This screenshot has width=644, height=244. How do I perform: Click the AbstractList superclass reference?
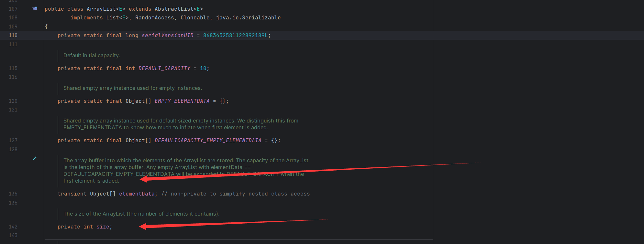[174, 9]
